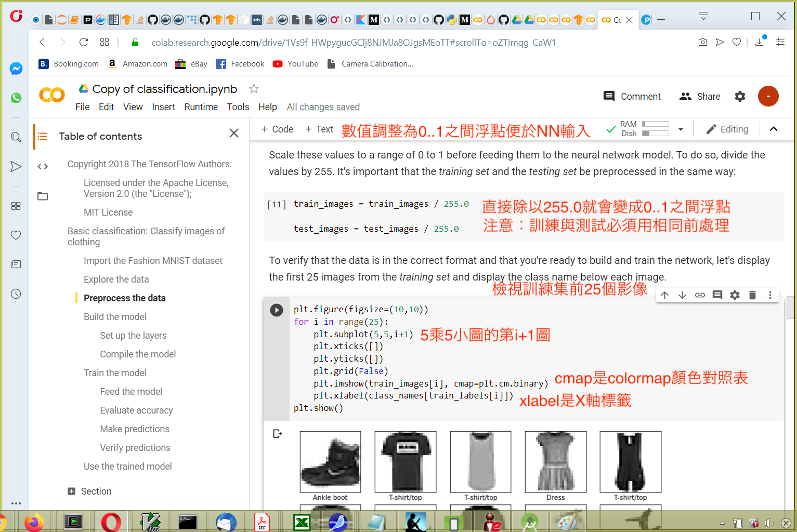Open browser snapshot camera icon
The width and height of the screenshot is (797, 532).
(x=703, y=42)
